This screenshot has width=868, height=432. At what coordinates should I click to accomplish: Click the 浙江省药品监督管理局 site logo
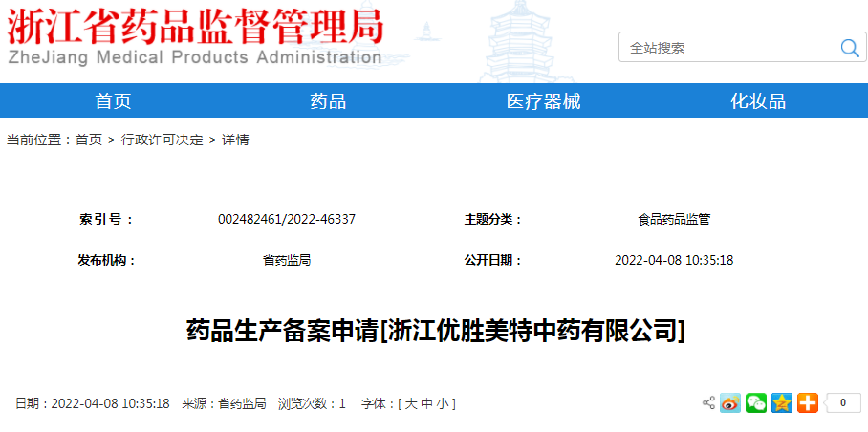click(x=194, y=36)
